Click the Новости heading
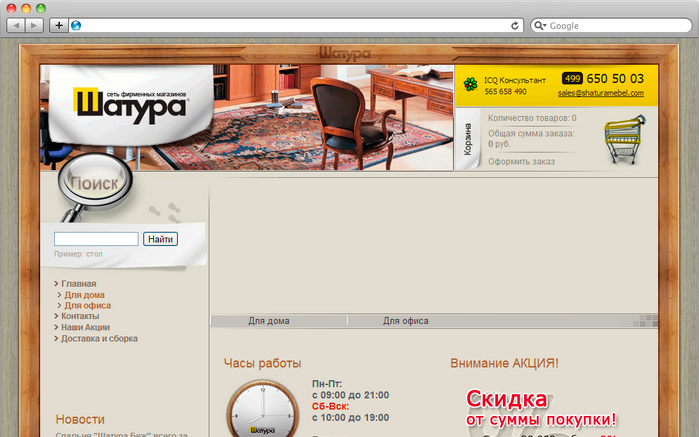 pyautogui.click(x=80, y=419)
